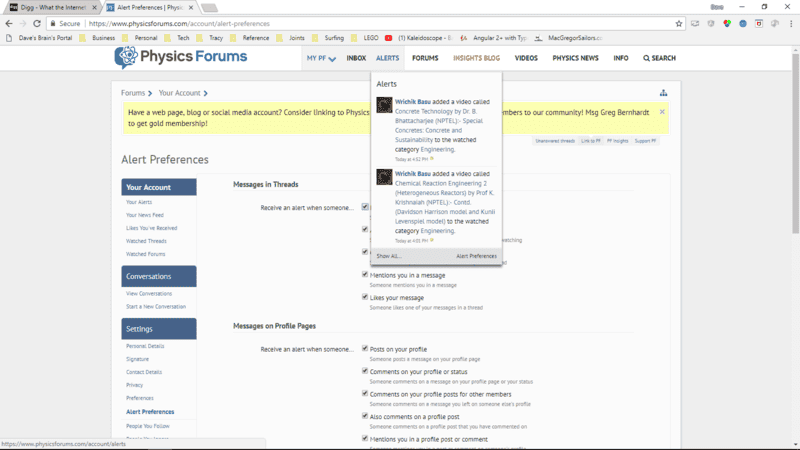Click the second Wrichik Basu avatar in Alerts

click(384, 177)
